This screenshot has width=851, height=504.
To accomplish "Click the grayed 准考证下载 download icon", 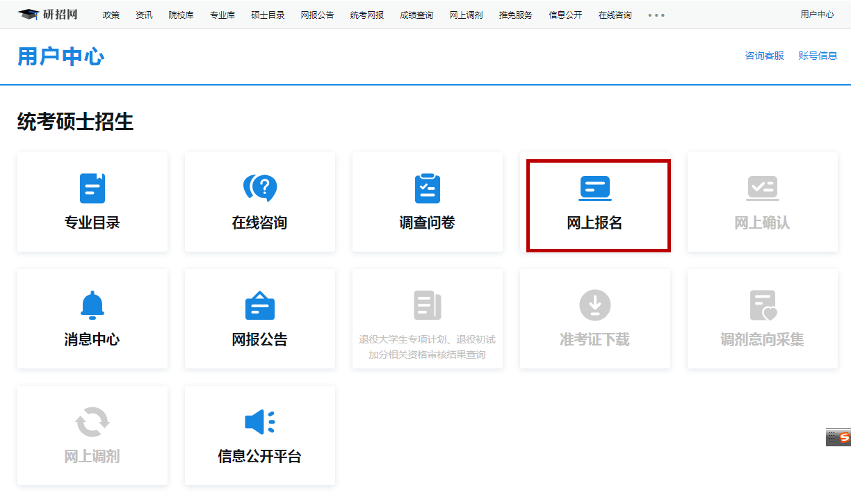I will click(595, 305).
